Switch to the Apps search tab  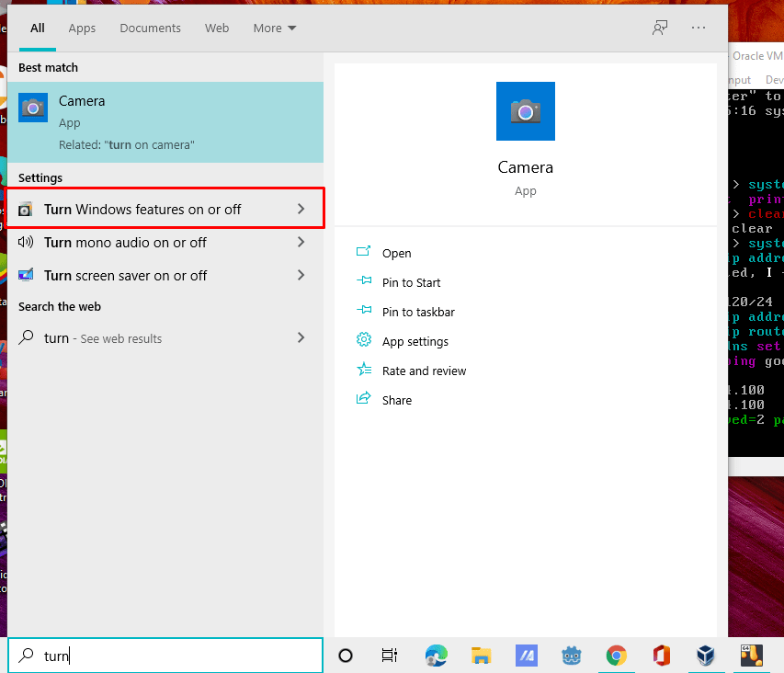coord(82,29)
